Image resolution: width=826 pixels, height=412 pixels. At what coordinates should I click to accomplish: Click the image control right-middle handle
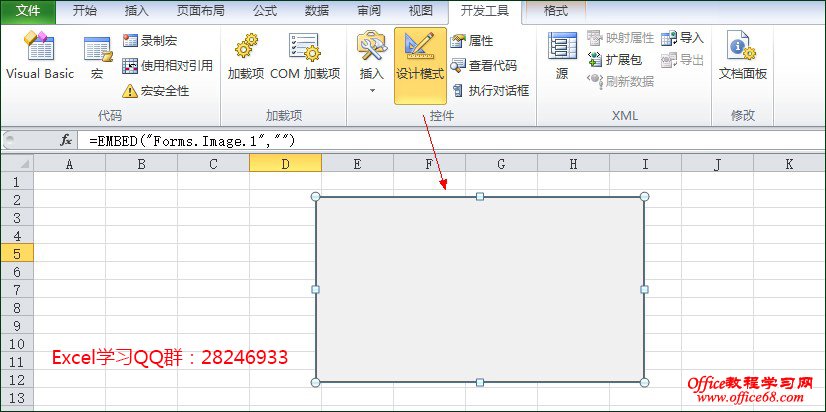tap(644, 289)
